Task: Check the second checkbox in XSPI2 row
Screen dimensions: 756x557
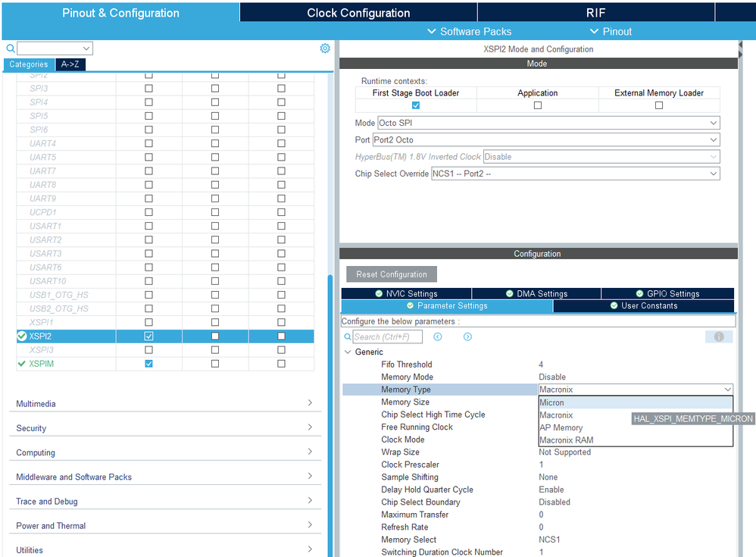Action: pos(215,336)
